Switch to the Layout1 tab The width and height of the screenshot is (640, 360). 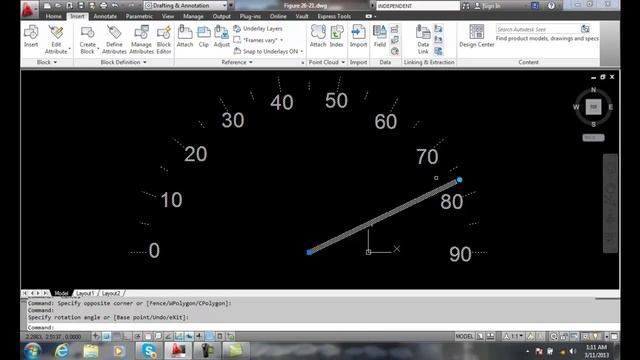click(85, 293)
